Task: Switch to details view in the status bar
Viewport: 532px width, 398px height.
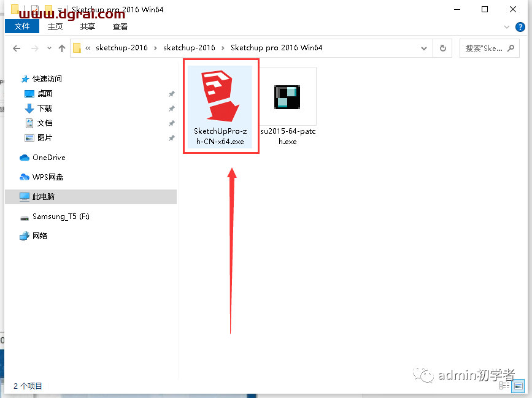Action: tap(504, 386)
